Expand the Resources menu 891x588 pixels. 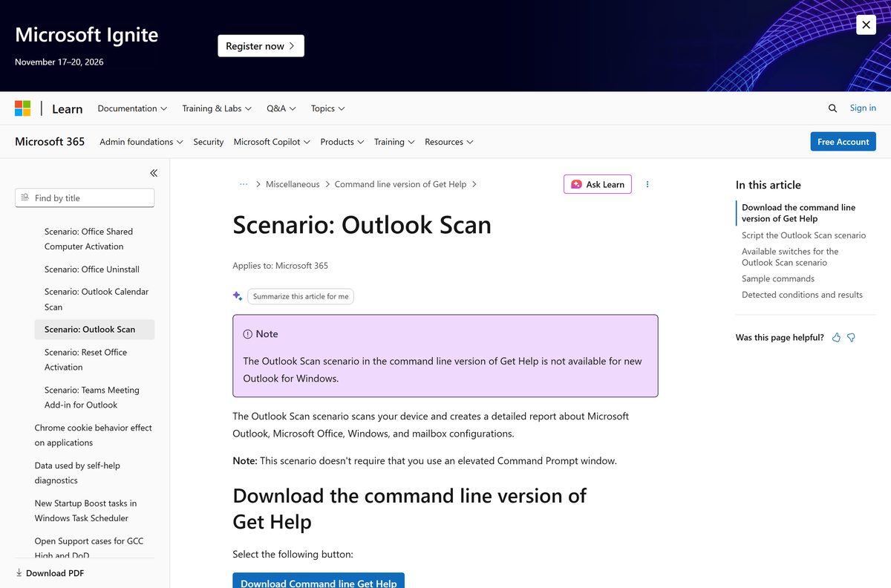pyautogui.click(x=449, y=142)
